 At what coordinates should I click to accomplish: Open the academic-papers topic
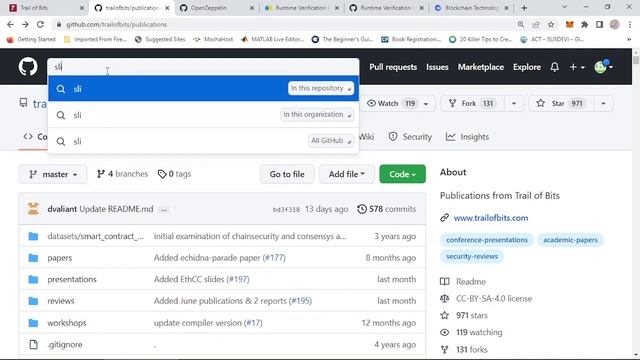click(x=570, y=240)
